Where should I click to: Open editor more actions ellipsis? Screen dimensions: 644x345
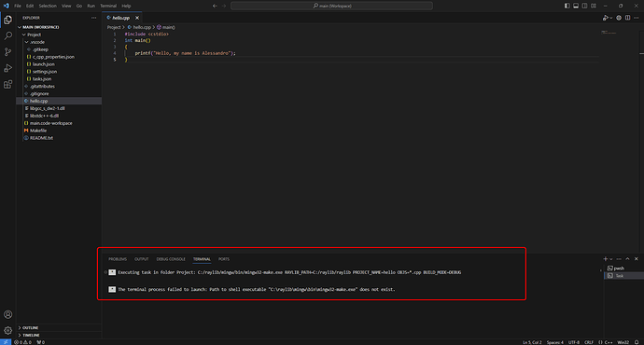click(x=637, y=18)
